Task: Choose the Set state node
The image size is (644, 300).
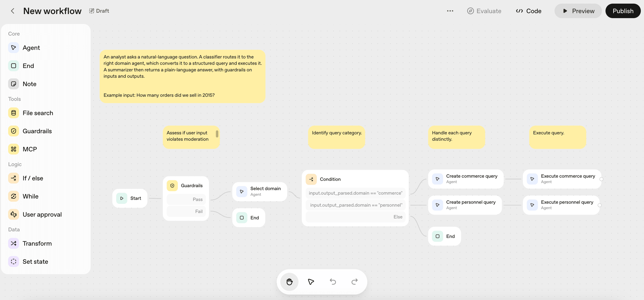Action: pos(35,262)
